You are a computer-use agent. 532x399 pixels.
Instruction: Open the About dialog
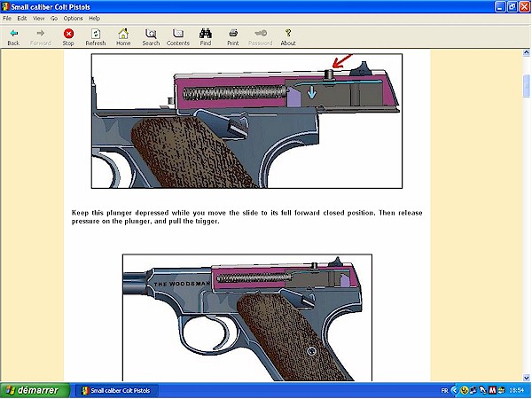pos(288,36)
